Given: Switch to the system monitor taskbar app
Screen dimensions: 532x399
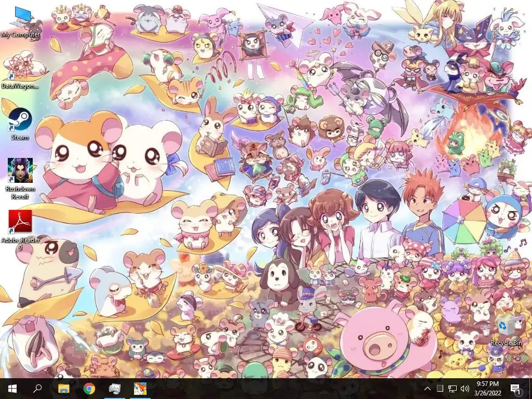Looking at the screenshot, I should click(x=115, y=389).
